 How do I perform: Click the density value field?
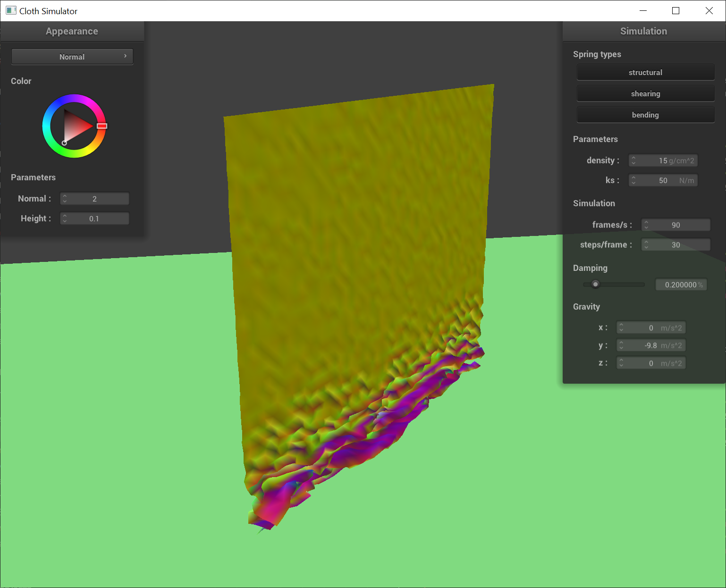[663, 160]
